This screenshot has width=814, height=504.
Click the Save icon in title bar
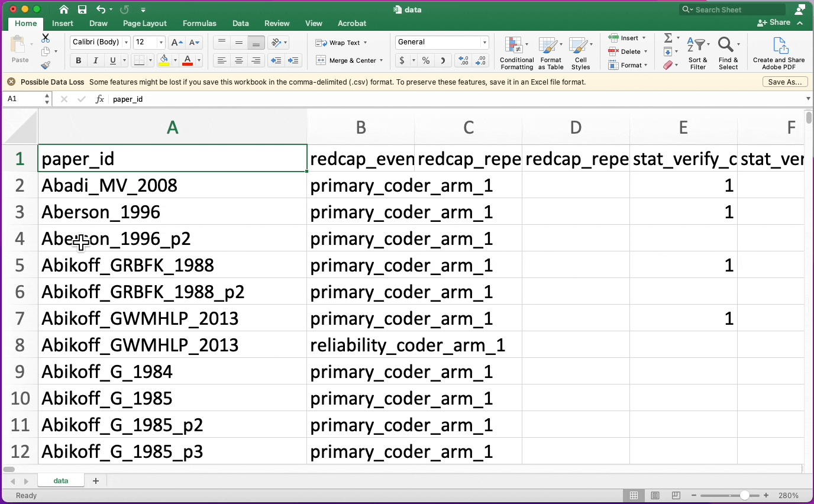point(82,9)
